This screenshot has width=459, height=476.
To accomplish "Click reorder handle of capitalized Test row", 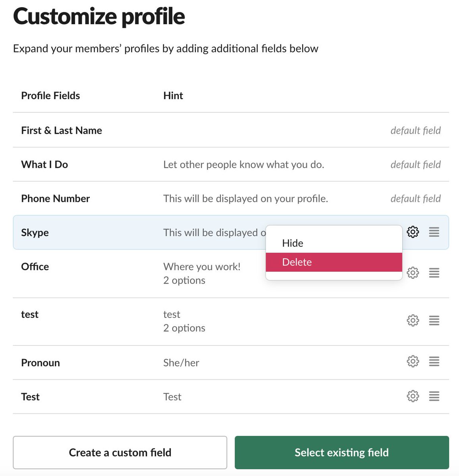I will coord(434,396).
